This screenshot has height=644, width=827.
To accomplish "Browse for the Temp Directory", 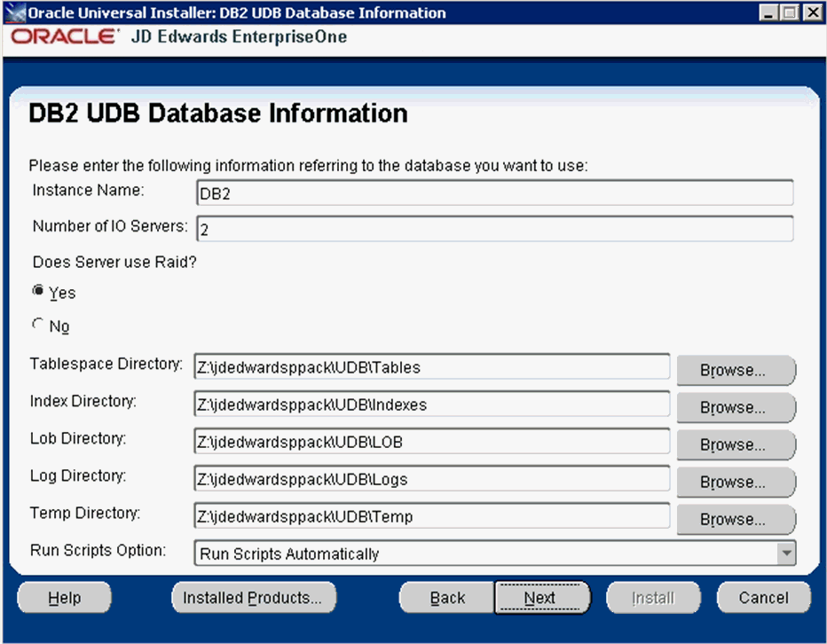I will (736, 520).
